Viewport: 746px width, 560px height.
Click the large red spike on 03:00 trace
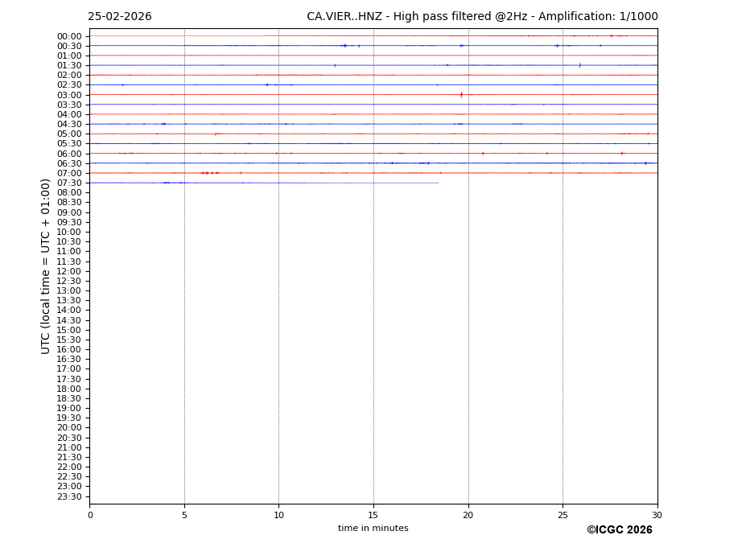click(461, 95)
